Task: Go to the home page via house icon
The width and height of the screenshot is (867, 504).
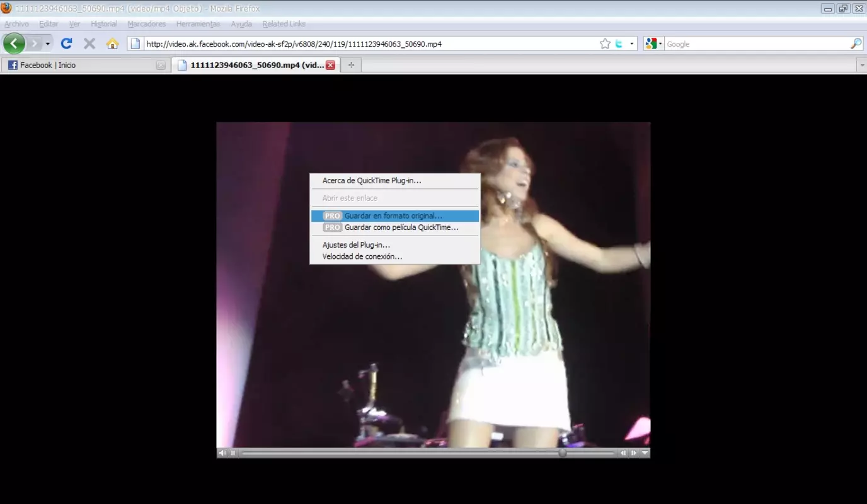Action: (x=112, y=43)
